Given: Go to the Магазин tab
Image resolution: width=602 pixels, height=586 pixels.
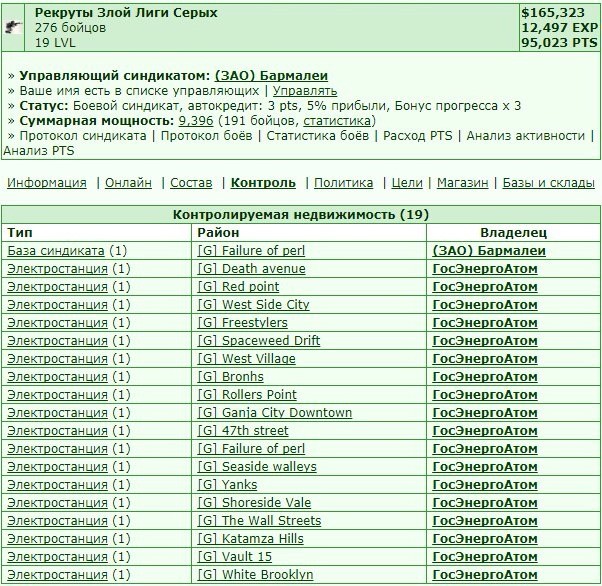Looking at the screenshot, I should pos(462,182).
